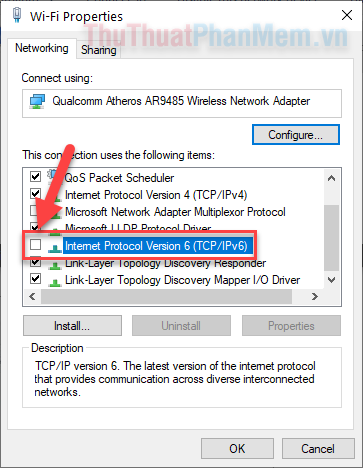Switch to the Sharing tab
The height and width of the screenshot is (468, 363).
[99, 50]
